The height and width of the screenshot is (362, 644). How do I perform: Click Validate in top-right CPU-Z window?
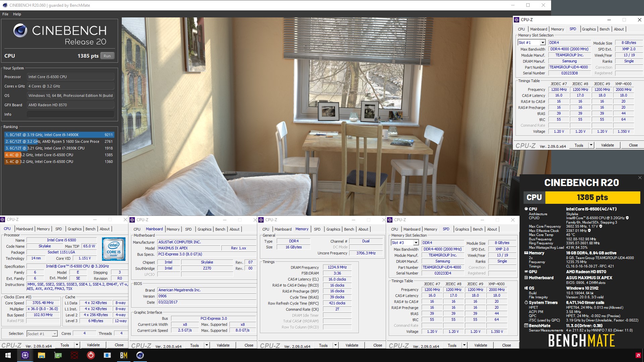point(607,145)
